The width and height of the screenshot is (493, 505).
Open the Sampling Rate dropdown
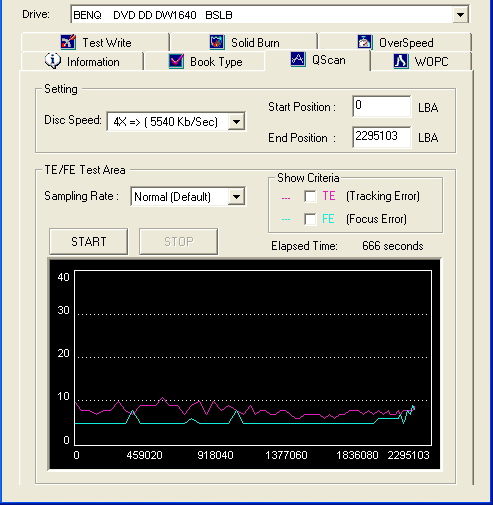coord(236,197)
